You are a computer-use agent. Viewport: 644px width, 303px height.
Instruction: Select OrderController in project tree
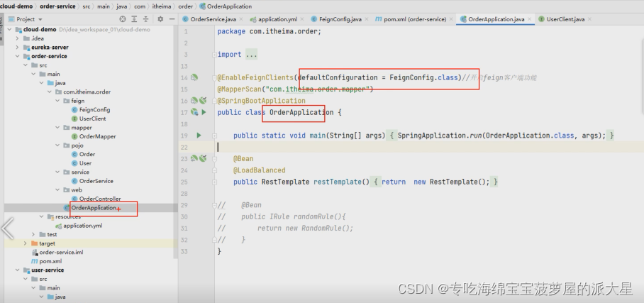100,199
